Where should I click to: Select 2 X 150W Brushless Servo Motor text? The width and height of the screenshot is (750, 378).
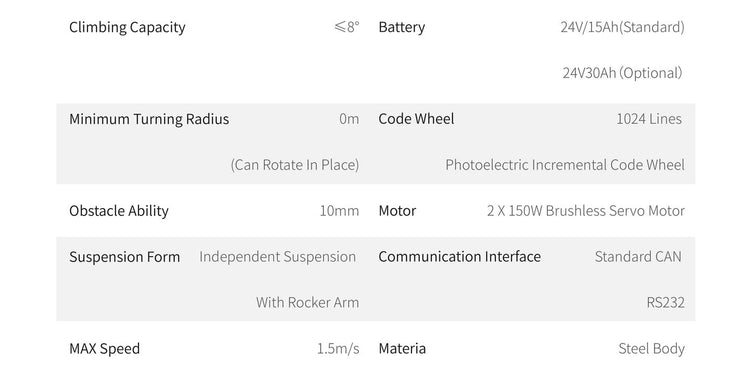click(586, 211)
